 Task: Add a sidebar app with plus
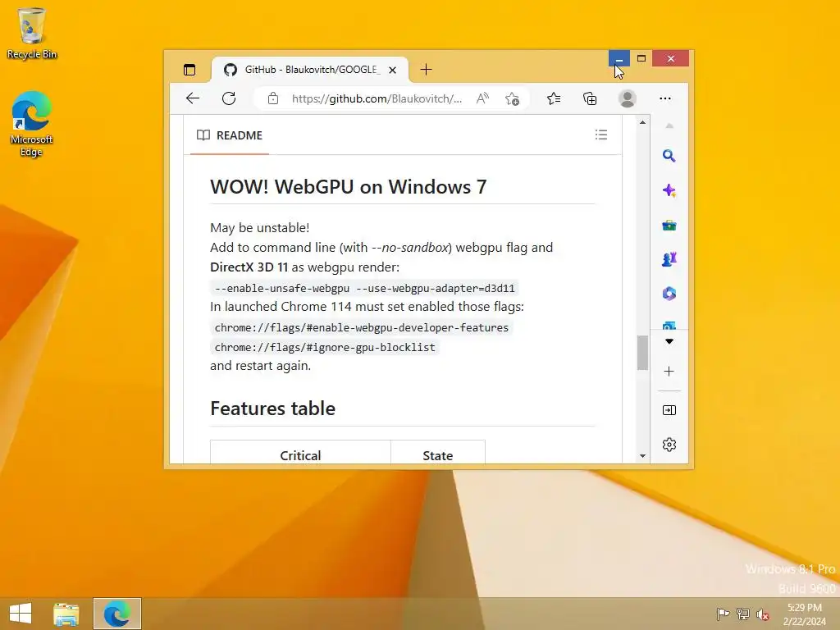[x=669, y=372]
